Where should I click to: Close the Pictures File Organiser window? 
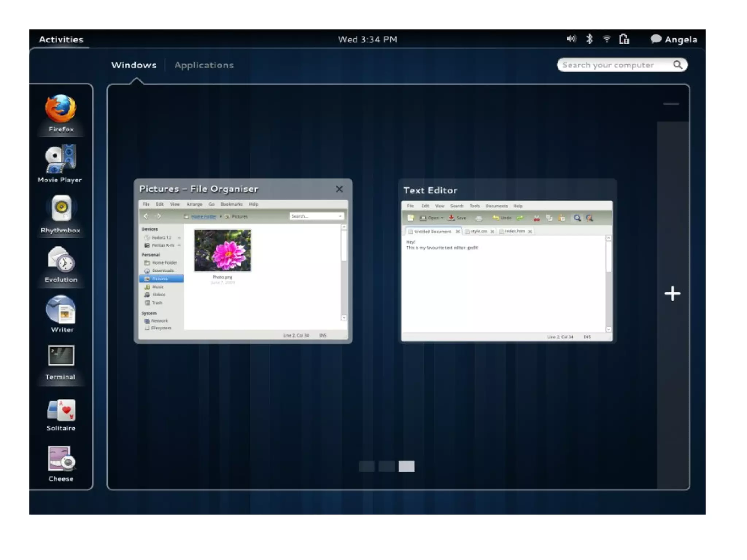(339, 189)
